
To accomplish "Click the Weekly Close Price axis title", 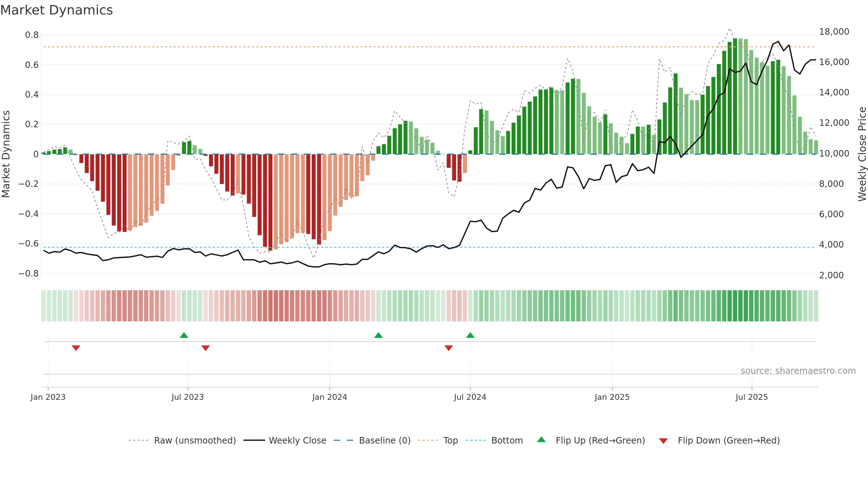I will pos(862,154).
